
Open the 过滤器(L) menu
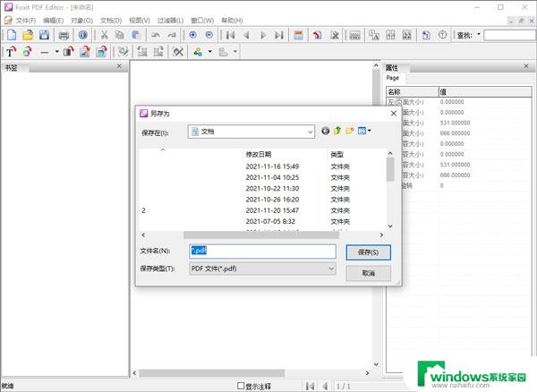point(170,21)
